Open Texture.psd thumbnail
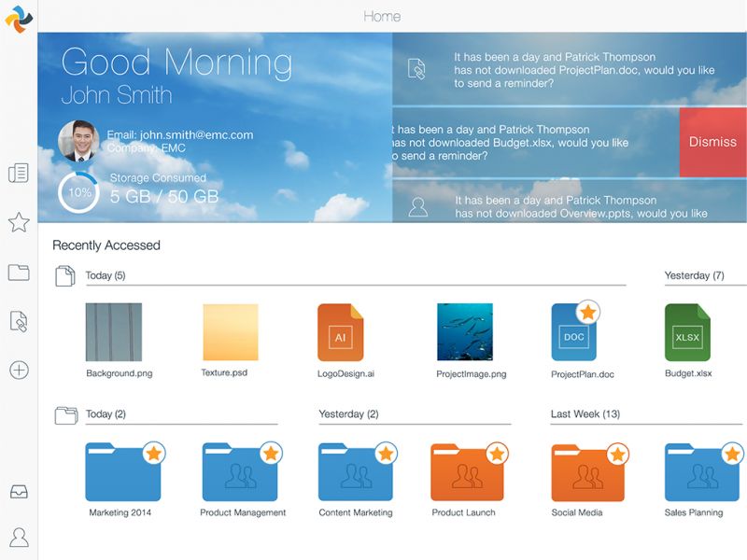Viewport: 747px width, 560px height. coord(231,332)
